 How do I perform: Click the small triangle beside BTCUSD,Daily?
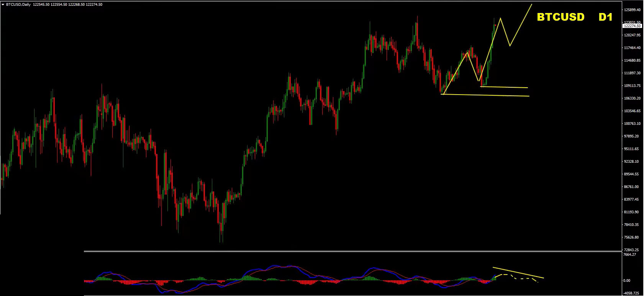click(3, 5)
